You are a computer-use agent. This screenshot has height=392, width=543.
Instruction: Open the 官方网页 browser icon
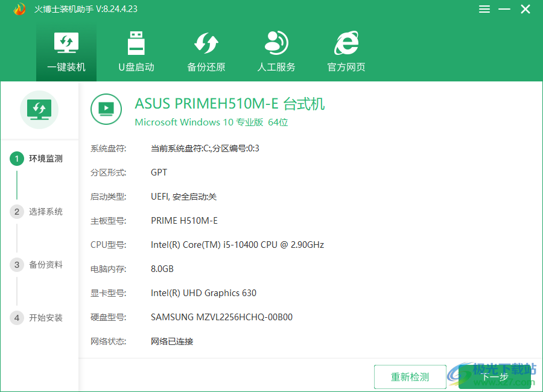[346, 43]
